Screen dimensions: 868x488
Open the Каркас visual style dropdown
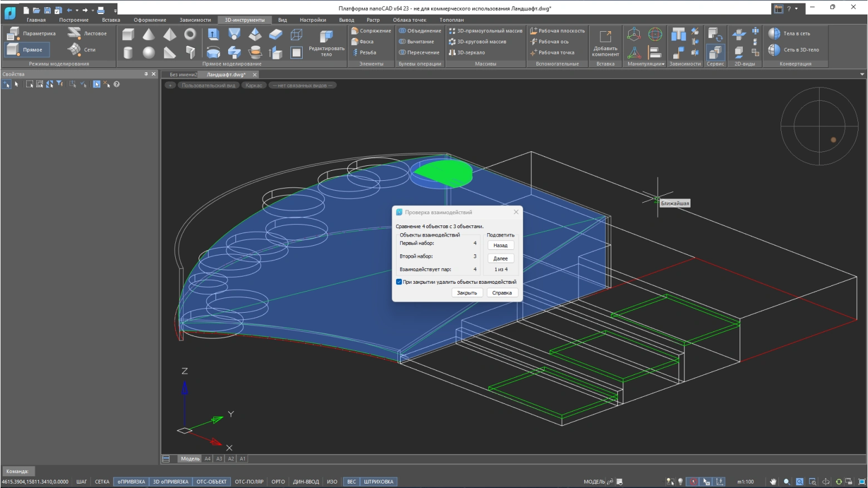pos(254,86)
